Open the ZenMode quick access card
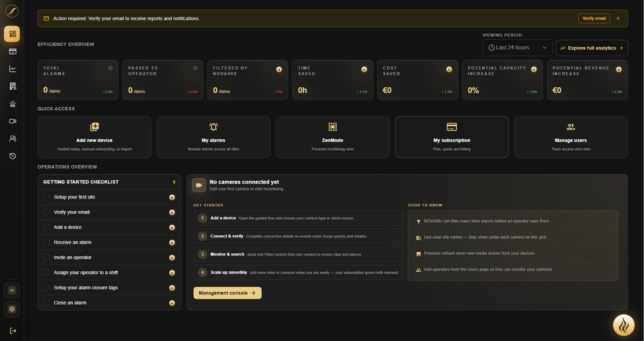The image size is (644, 341). point(332,137)
